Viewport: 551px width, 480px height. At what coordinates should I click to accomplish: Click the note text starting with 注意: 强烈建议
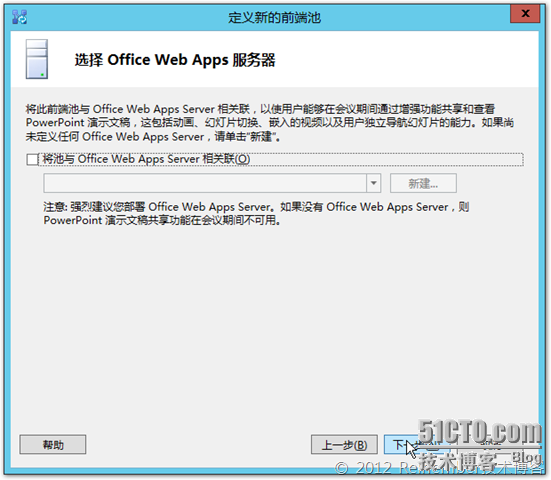(256, 213)
